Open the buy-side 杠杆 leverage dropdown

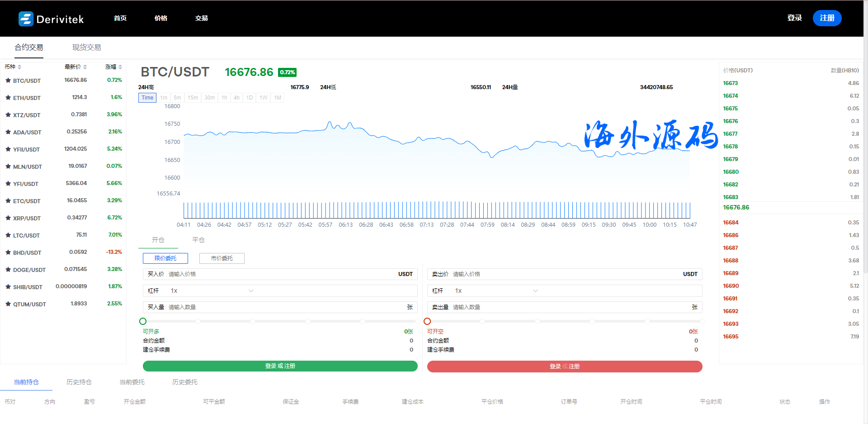(251, 291)
